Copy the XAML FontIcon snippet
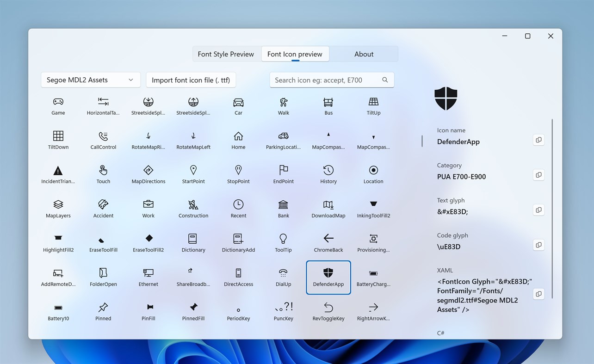Image resolution: width=594 pixels, height=364 pixels. (x=538, y=294)
